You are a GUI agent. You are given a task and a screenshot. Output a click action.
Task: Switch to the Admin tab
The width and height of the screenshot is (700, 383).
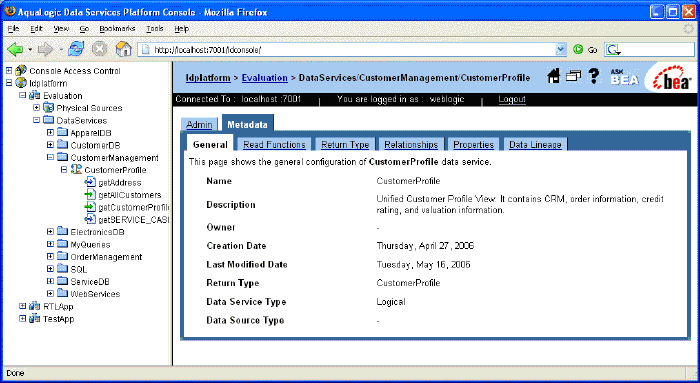click(x=199, y=125)
